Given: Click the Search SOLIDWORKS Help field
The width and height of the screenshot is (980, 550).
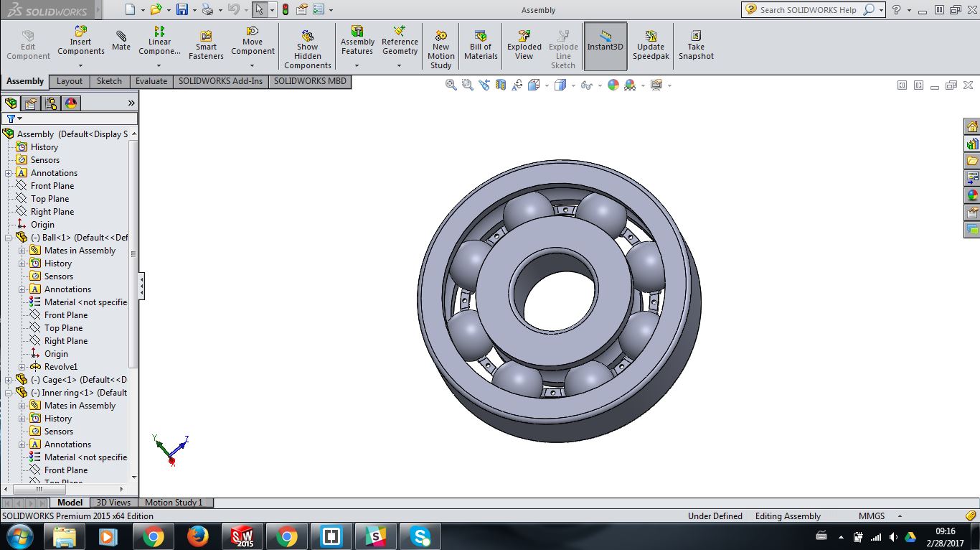Looking at the screenshot, I should [x=808, y=10].
